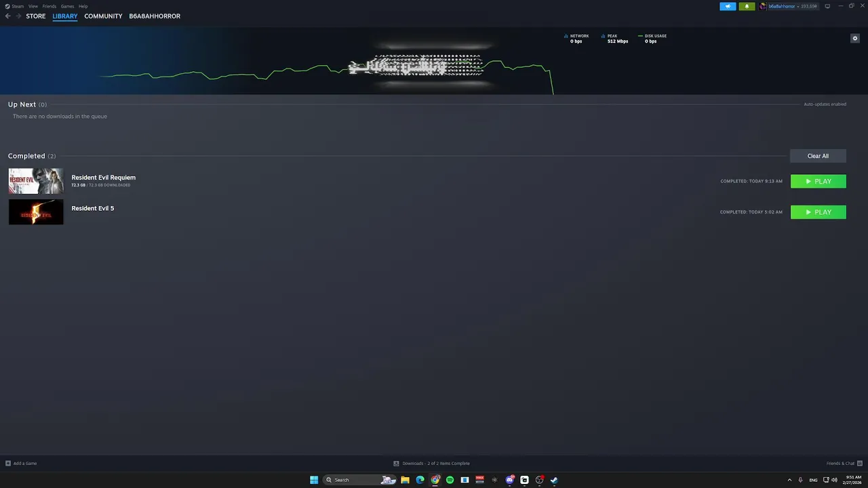Open Spotify from taskbar
The image size is (868, 488).
click(450, 480)
